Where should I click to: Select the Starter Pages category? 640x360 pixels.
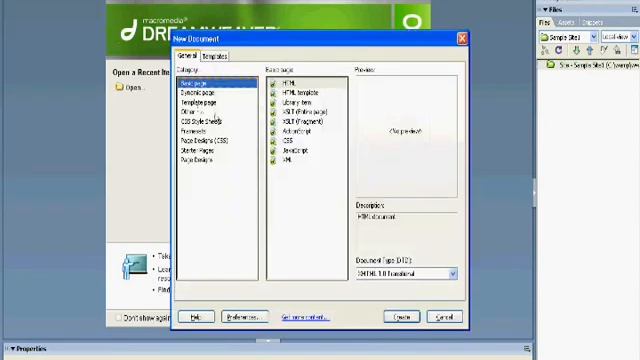217,151
